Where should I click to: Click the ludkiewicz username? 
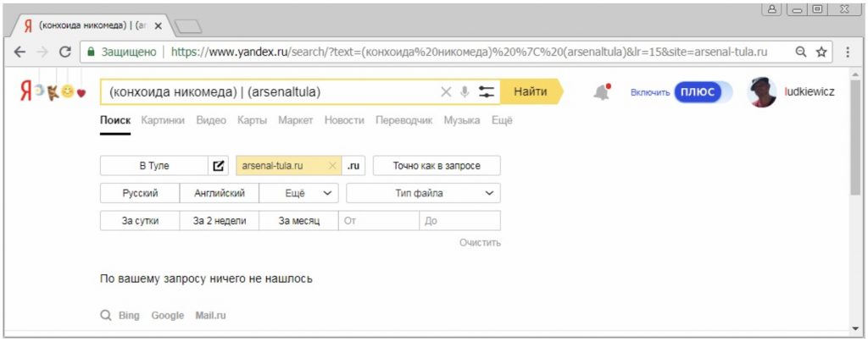(810, 92)
